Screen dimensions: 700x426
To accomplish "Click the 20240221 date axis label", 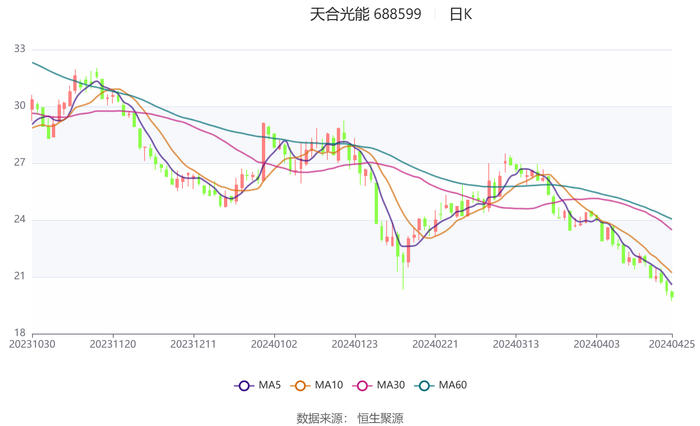I will [x=435, y=342].
